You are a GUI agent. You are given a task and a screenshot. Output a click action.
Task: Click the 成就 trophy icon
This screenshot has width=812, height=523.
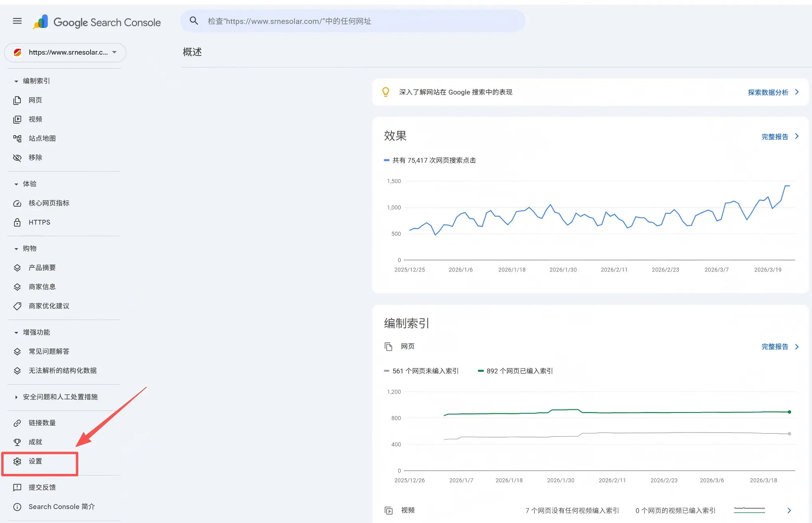pos(17,442)
